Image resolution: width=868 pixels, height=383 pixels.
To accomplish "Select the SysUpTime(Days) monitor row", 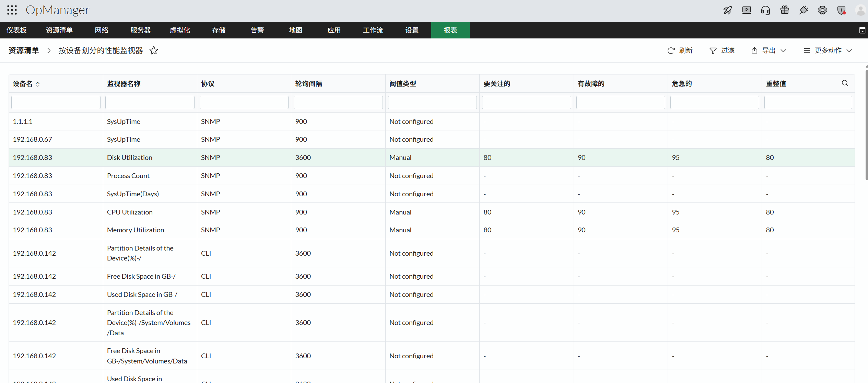I will pos(432,194).
